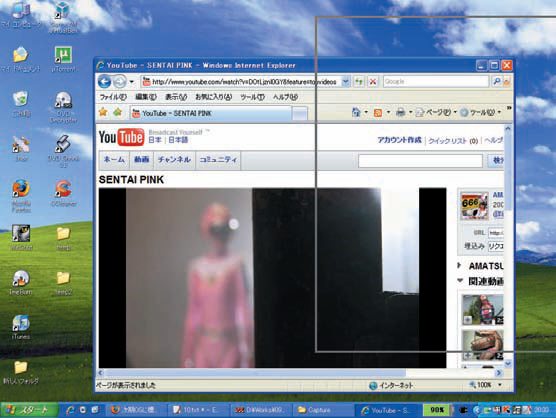The image size is (556, 418).
Task: Click the YouTube search text field
Action: [x=420, y=161]
